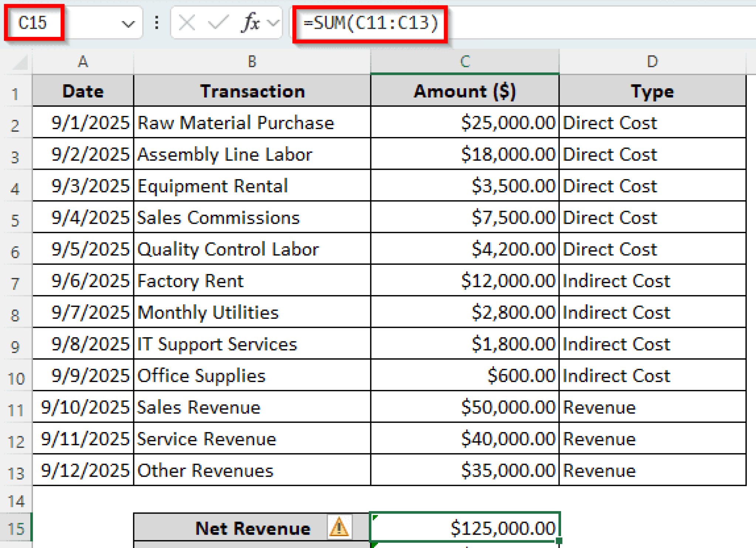
Task: Select the $50,000.00 Sales Revenue amount cell
Action: pyautogui.click(x=464, y=407)
